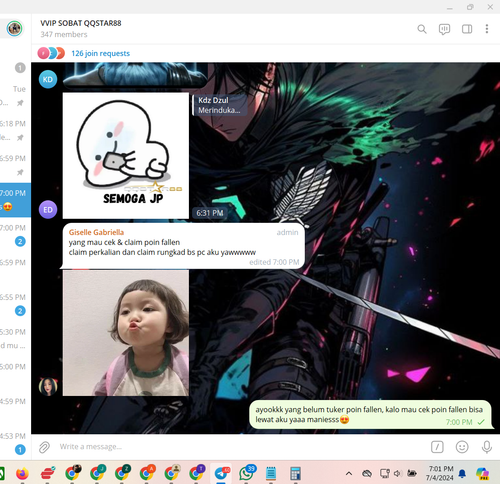Open the volume speaker tray icon

[397, 473]
